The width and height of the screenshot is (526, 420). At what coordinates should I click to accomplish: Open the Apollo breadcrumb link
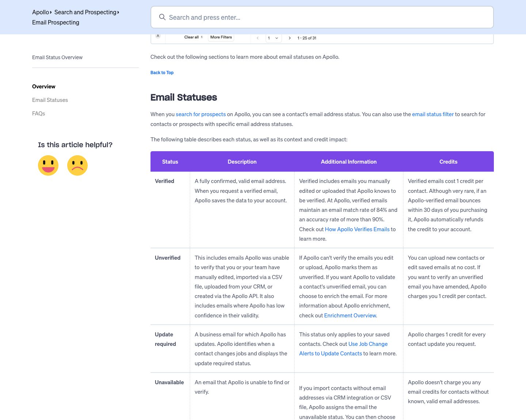(41, 12)
